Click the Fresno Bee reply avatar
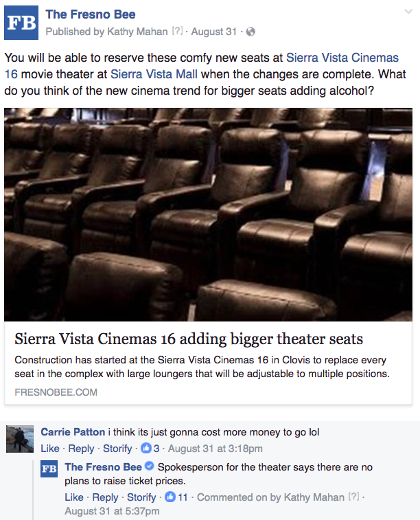This screenshot has width=420, height=520. 49,469
